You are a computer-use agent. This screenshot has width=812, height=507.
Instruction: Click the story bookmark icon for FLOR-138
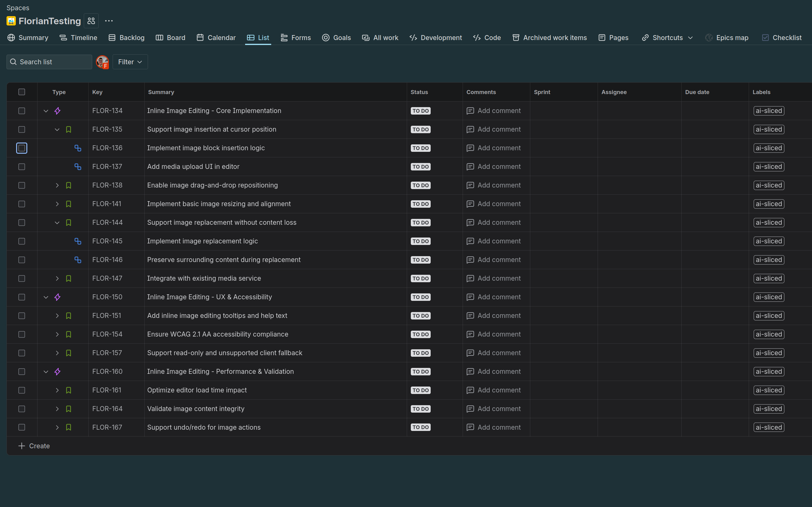tap(68, 185)
